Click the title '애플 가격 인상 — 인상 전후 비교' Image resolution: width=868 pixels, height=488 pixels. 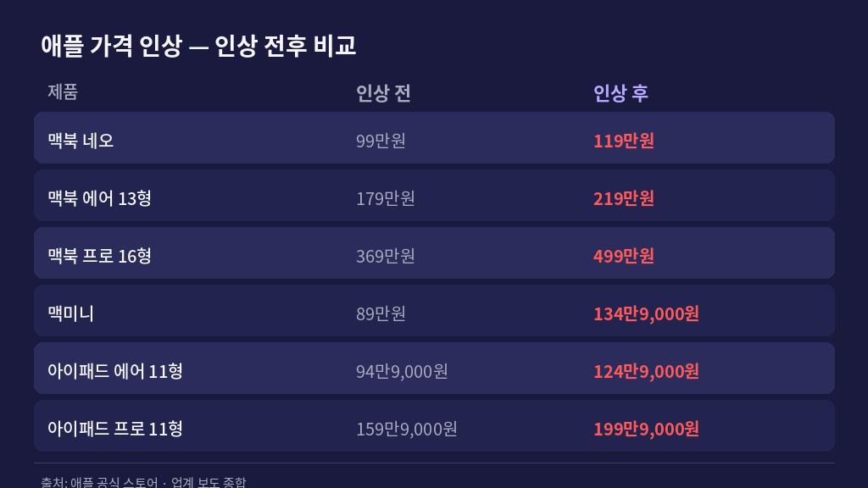tap(198, 46)
